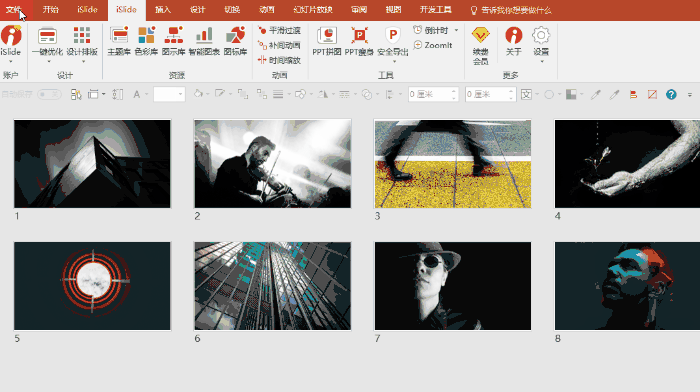Screen dimensions: 700x392
Task: Open iSlide 设置 settings gear
Action: [x=541, y=41]
